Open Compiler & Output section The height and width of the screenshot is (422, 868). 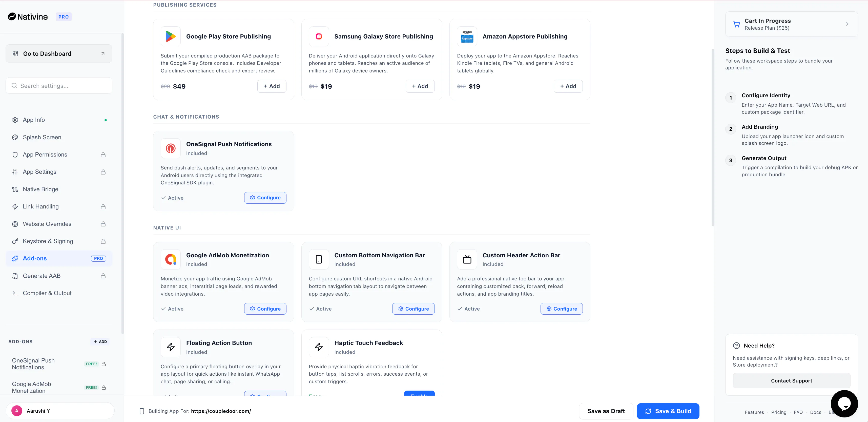59,293
